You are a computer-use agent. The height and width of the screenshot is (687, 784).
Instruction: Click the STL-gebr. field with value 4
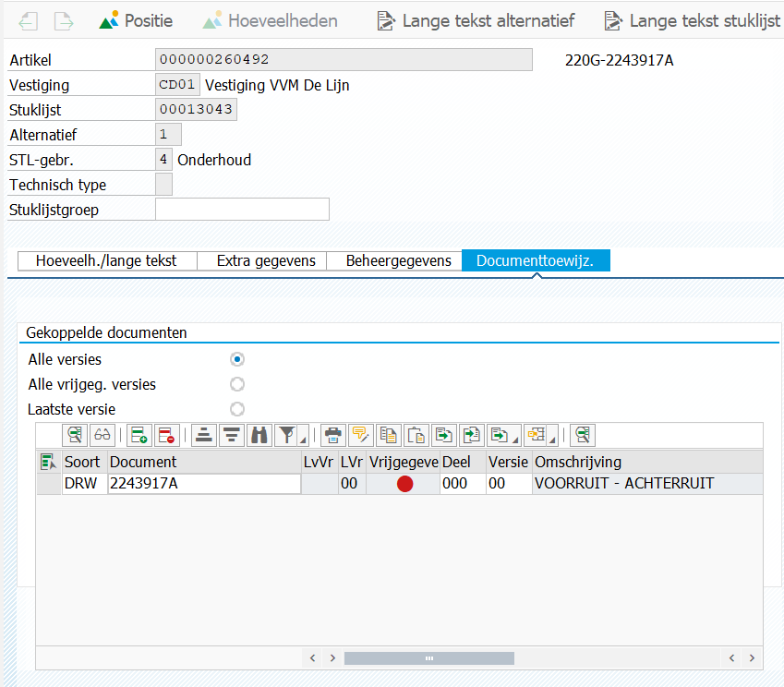[x=163, y=160]
